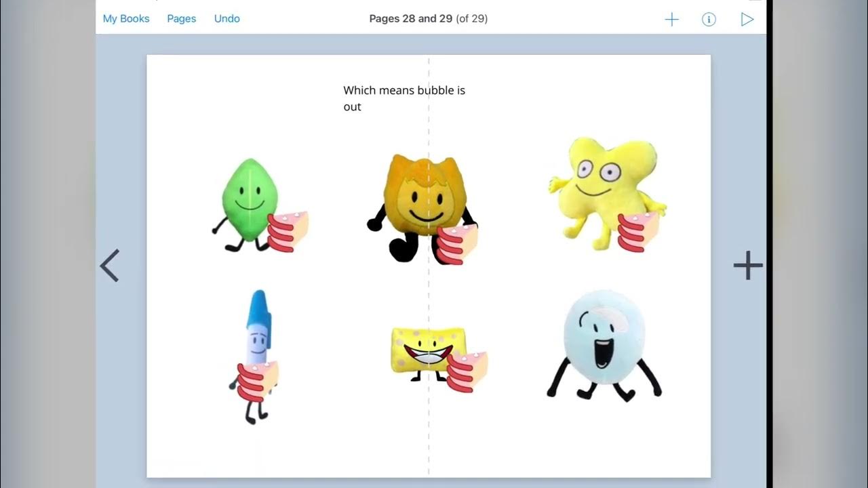868x488 pixels.
Task: Go to the previous page arrow
Action: click(110, 265)
